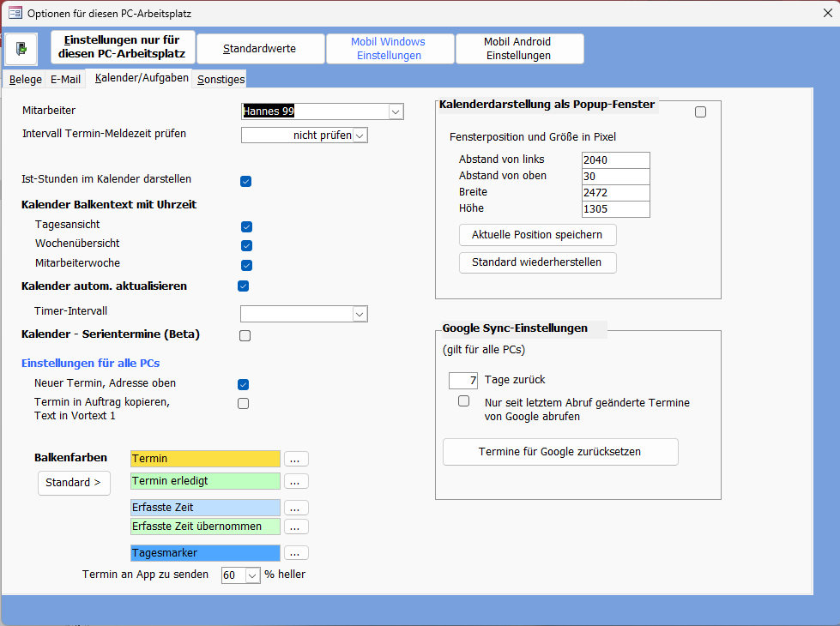Switch to the Sonstiges tab

coord(221,80)
